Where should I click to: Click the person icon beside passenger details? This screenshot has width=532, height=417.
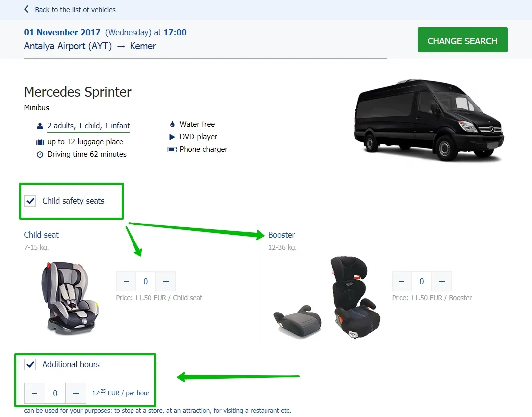click(40, 126)
